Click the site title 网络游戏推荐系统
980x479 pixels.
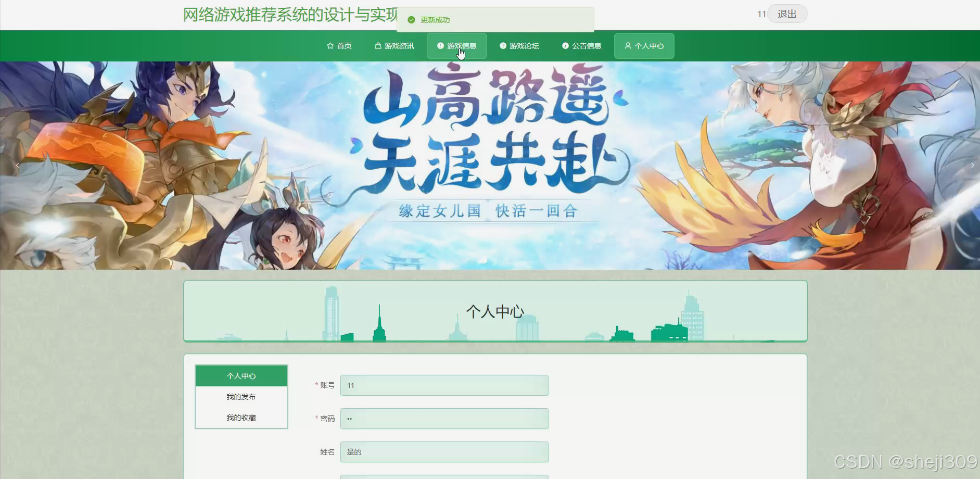[290, 15]
